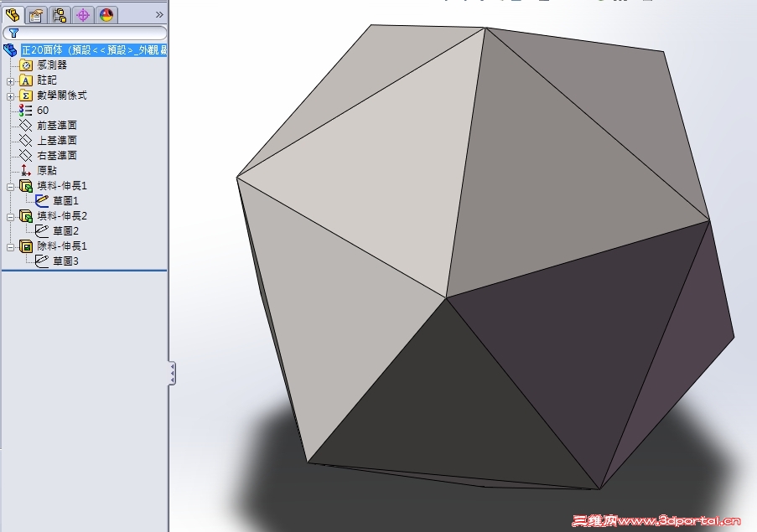The height and width of the screenshot is (532, 757).
Task: Click the plane icon of 上基準面
Action: coord(25,141)
